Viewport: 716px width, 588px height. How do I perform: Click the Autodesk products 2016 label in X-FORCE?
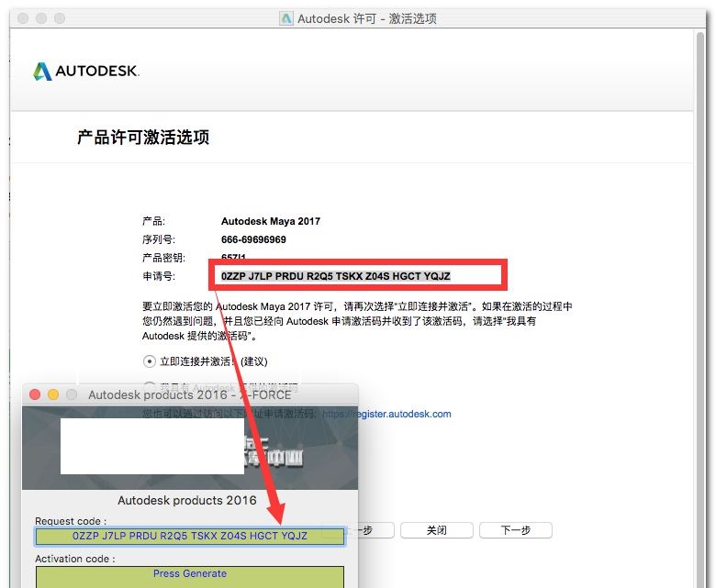click(x=187, y=501)
